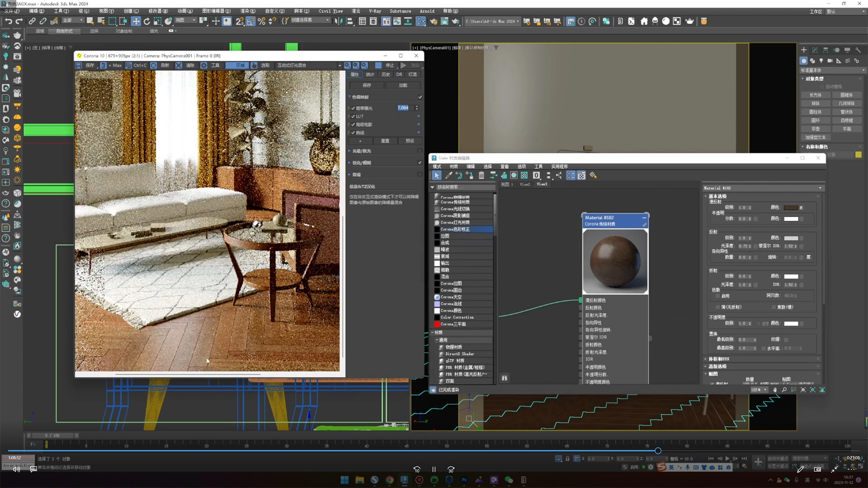Click the Undo arrow in main toolbar
This screenshot has width=868, height=488.
(9, 21)
